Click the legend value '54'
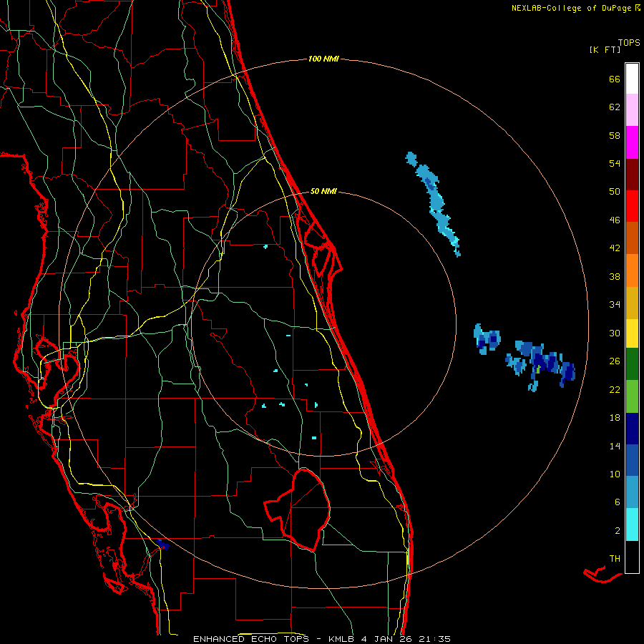 click(615, 163)
